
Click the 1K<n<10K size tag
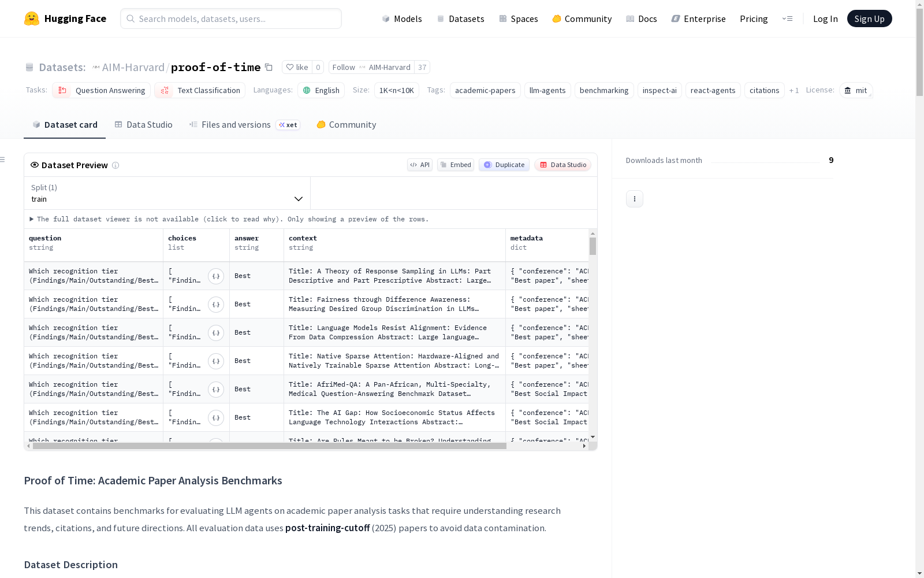coord(397,90)
